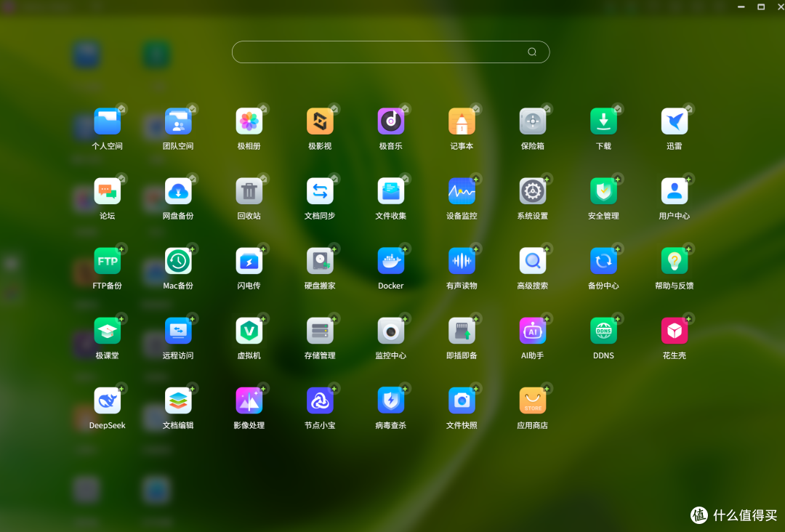Click the magnifier icon in search bar
The height and width of the screenshot is (532, 785).
pos(531,52)
